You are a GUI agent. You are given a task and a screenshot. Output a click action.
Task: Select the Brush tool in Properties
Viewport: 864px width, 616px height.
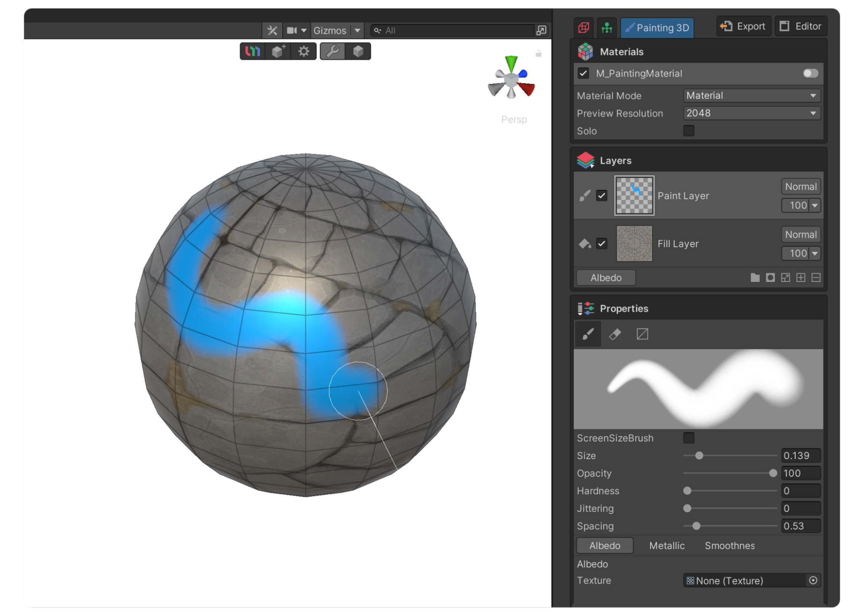pyautogui.click(x=587, y=334)
